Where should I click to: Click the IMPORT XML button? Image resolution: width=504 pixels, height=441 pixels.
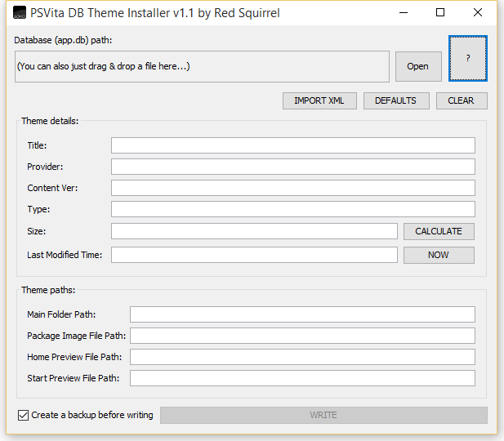coord(319,100)
